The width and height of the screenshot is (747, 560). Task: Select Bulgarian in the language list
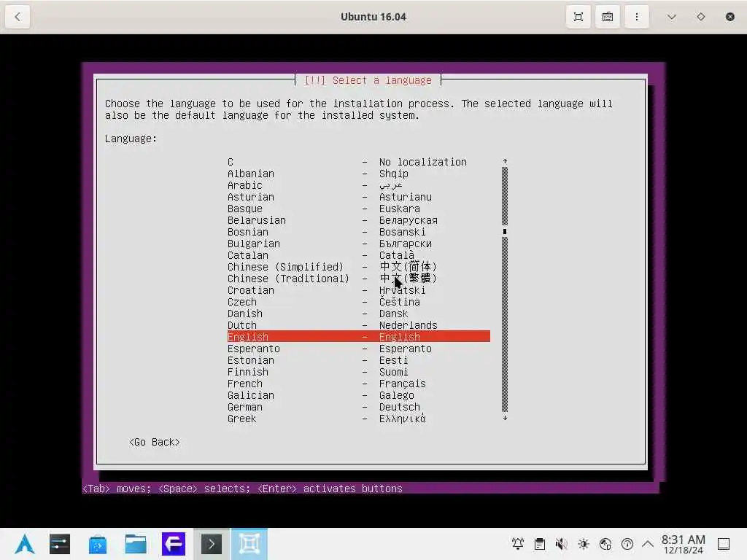(x=358, y=244)
